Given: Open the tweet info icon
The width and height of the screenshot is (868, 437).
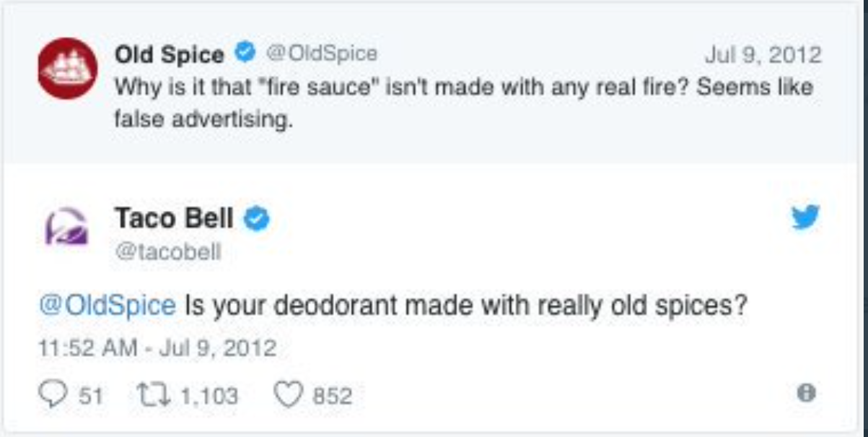Looking at the screenshot, I should [806, 393].
